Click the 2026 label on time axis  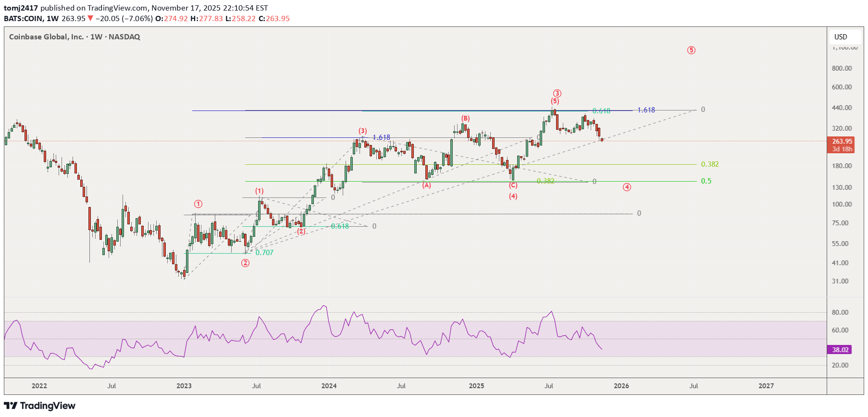pos(621,386)
